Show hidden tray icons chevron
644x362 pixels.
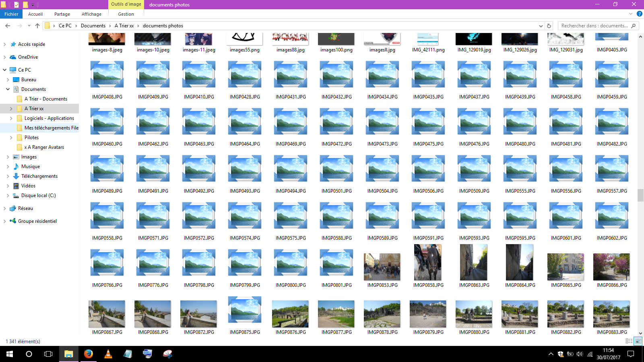[x=551, y=354]
